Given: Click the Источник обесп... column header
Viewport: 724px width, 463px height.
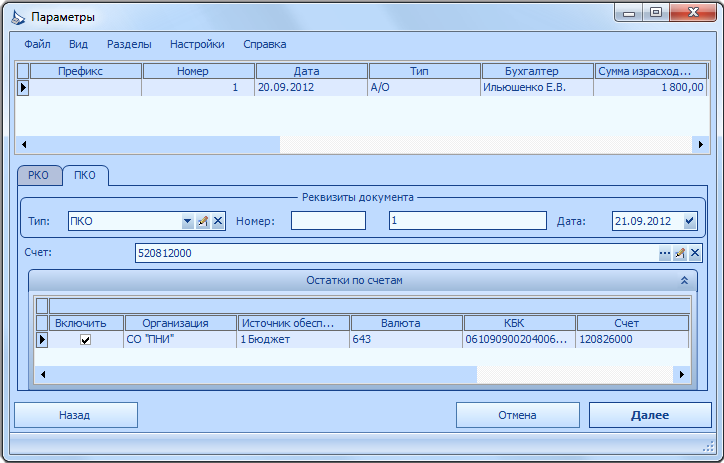Looking at the screenshot, I should (294, 323).
